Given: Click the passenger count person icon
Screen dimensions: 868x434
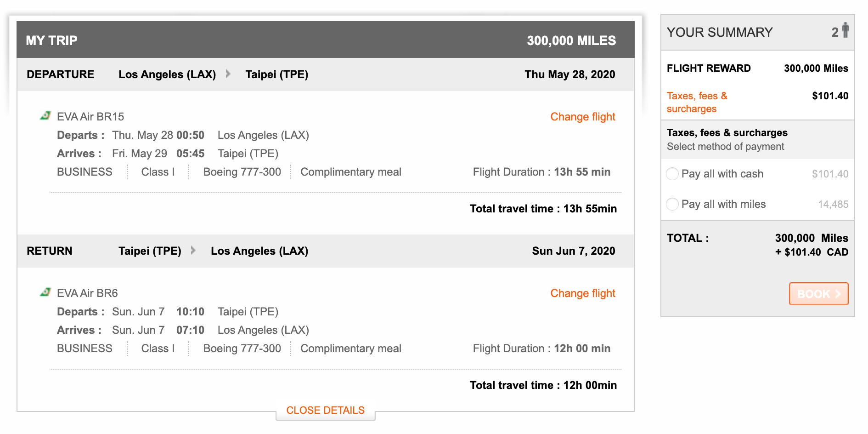Looking at the screenshot, I should point(845,30).
